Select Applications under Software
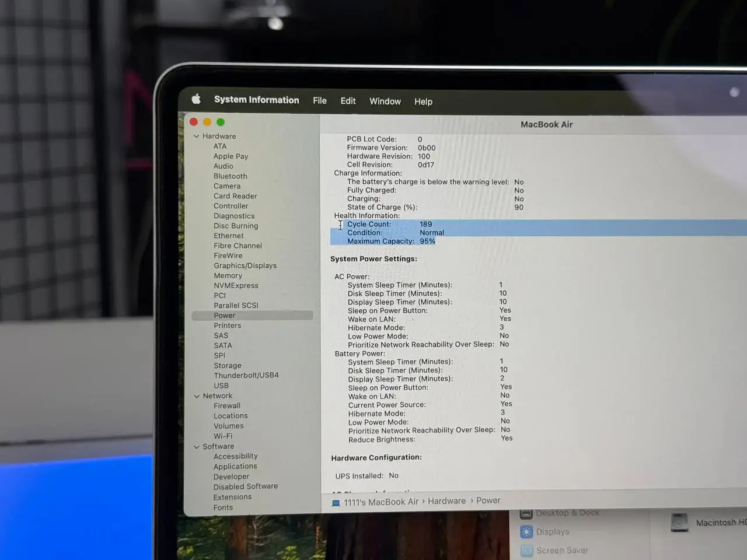The height and width of the screenshot is (560, 747). click(235, 467)
